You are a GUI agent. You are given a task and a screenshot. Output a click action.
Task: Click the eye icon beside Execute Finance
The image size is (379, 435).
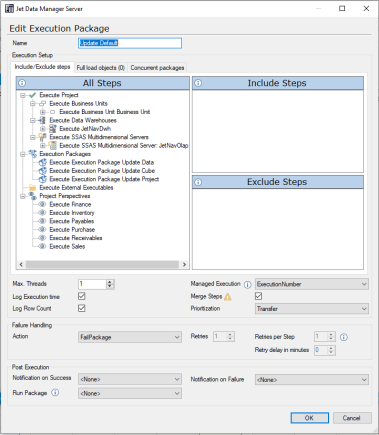tap(42, 204)
